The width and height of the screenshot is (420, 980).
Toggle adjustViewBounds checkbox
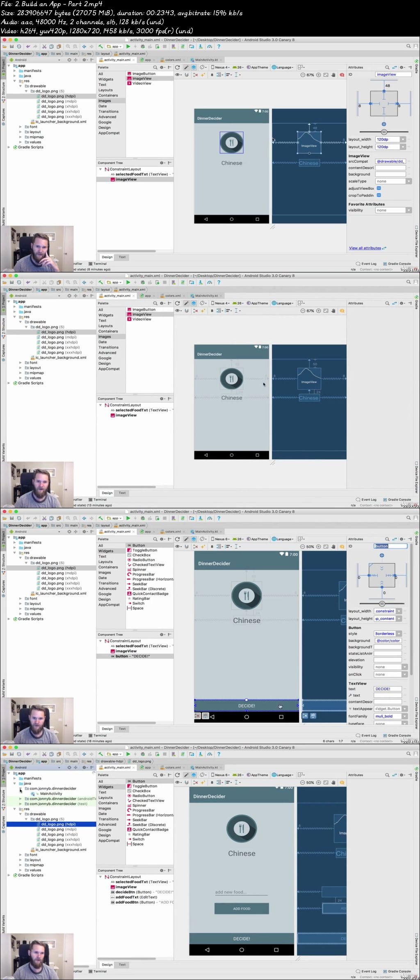tap(379, 188)
